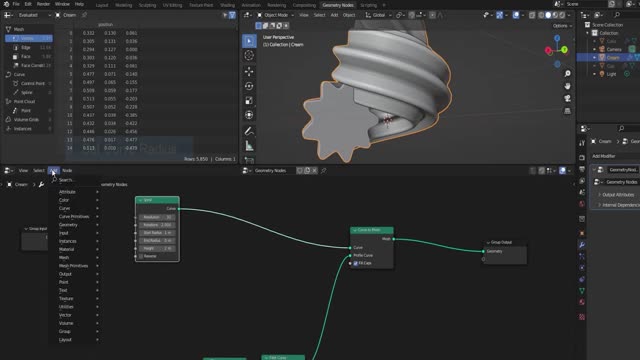This screenshot has width=640, height=360.
Task: Open the Object Mode dropdown
Action: [276, 15]
